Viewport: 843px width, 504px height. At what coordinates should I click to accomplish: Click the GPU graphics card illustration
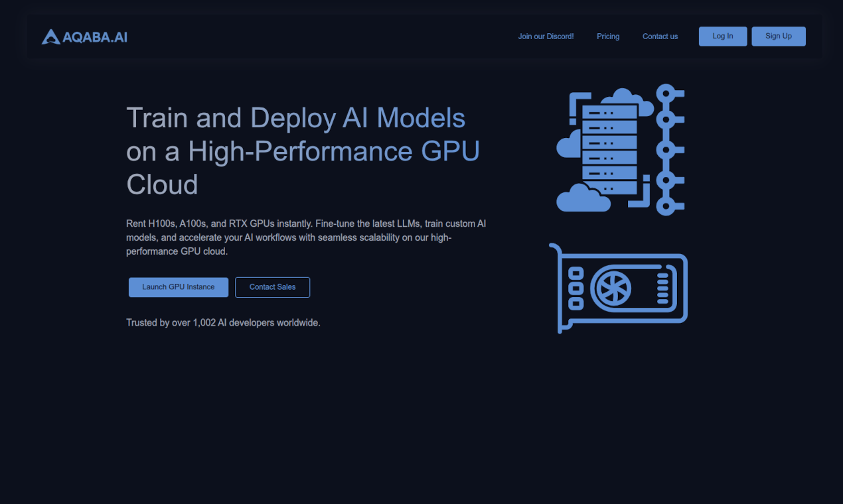[619, 288]
